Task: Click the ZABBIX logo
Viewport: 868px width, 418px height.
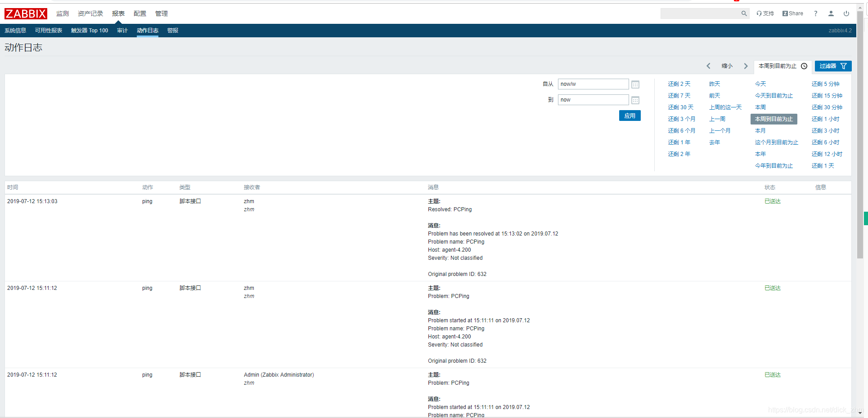Action: tap(26, 14)
